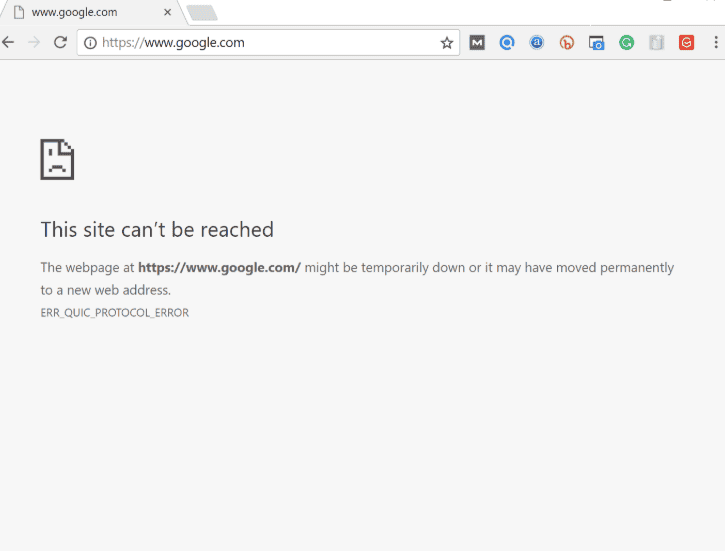The image size is (725, 551).
Task: Open the browser-window camera screenshot extension
Action: (597, 43)
